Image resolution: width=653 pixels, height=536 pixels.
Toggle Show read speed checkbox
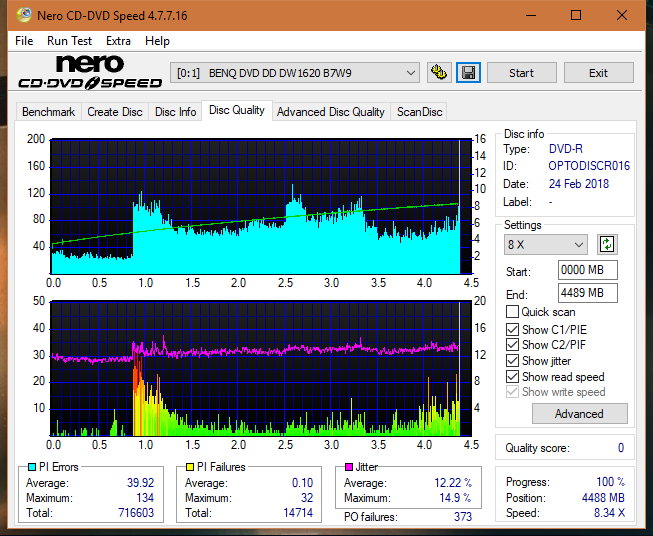[512, 376]
